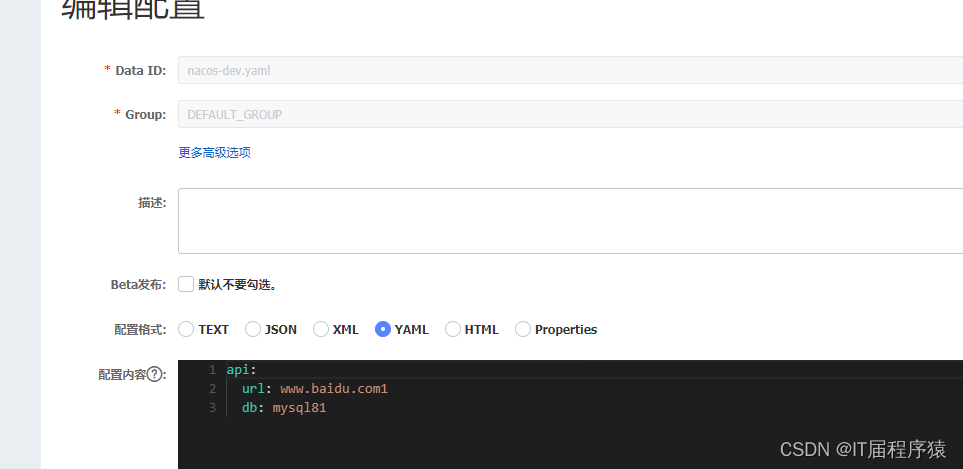This screenshot has height=469, width=963.
Task: Click the 'api:' line in the editor
Action: (x=241, y=370)
